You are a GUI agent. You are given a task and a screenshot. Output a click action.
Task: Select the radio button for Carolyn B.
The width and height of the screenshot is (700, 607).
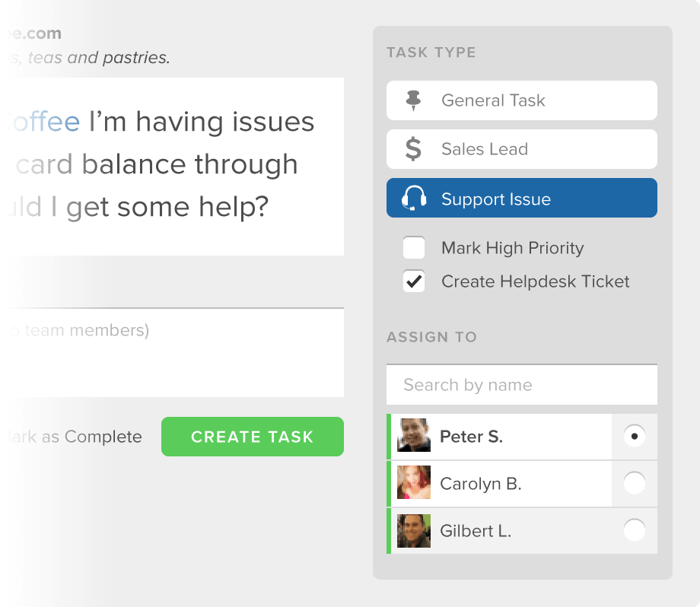(635, 483)
